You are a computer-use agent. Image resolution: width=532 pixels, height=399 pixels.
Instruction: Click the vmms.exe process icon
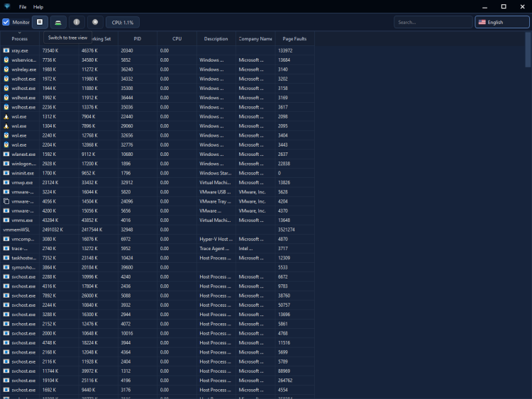click(x=6, y=220)
